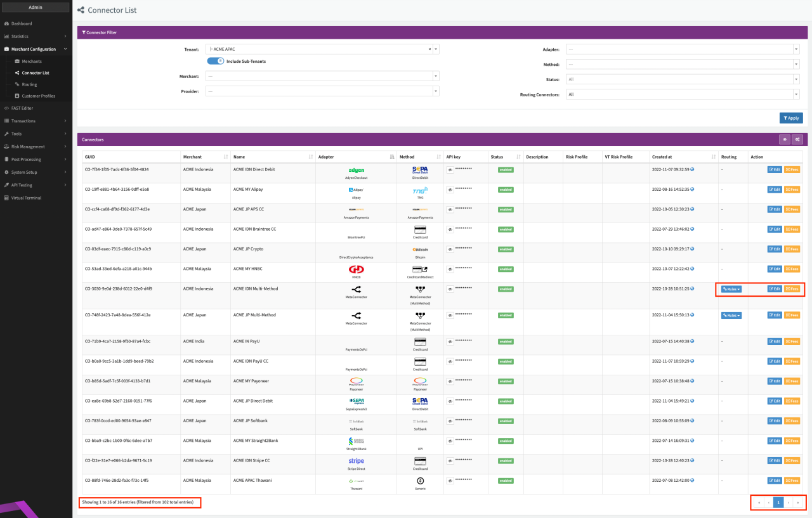The height and width of the screenshot is (518, 812).
Task: Click the Apply filter button
Action: (790, 118)
